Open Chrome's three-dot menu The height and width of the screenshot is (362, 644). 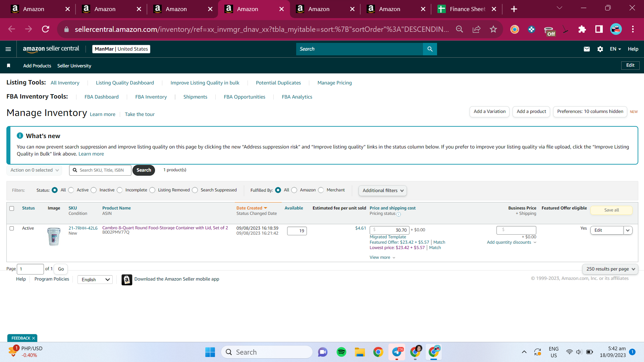pyautogui.click(x=633, y=29)
